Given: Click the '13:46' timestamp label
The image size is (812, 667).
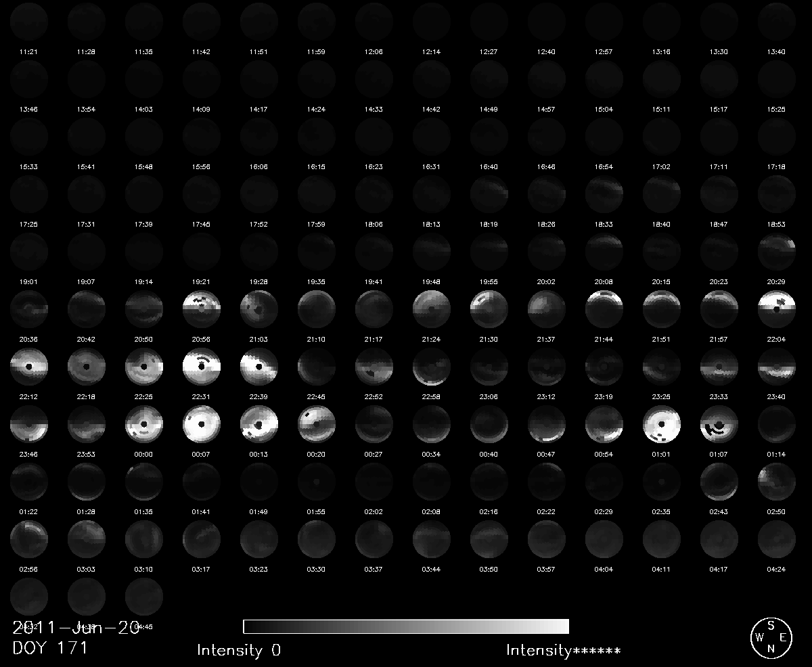Looking at the screenshot, I should coord(28,110).
